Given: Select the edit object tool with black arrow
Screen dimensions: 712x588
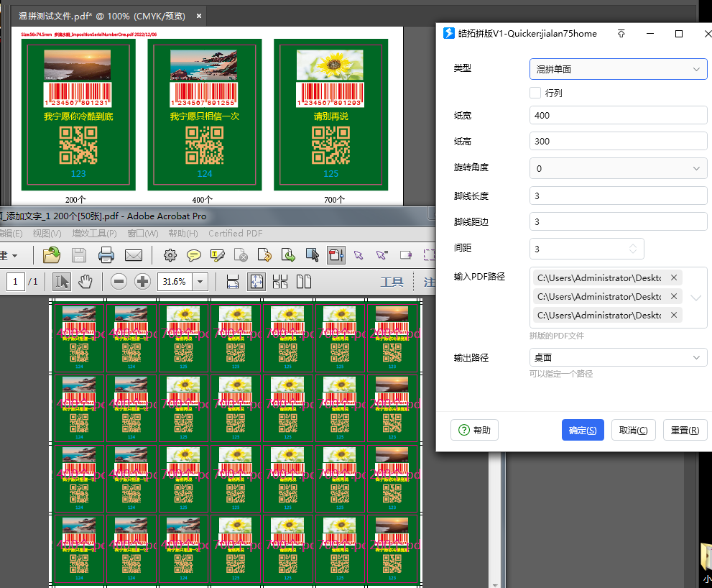Looking at the screenshot, I should (x=312, y=255).
